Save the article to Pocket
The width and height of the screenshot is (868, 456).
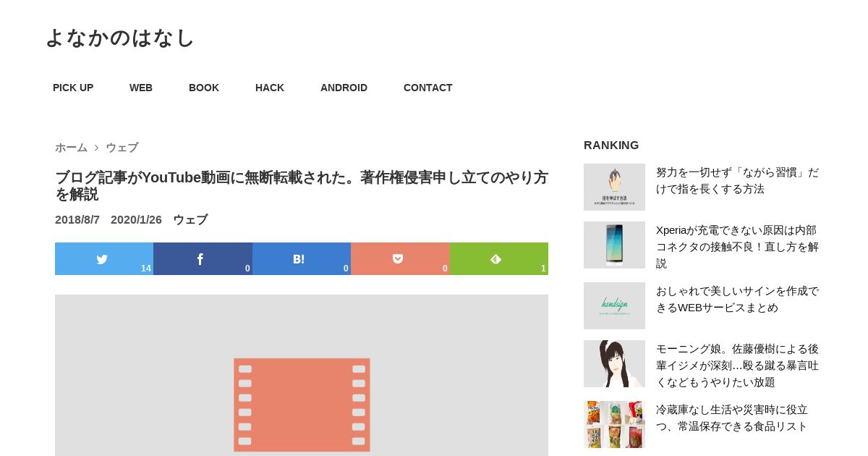[x=400, y=258]
